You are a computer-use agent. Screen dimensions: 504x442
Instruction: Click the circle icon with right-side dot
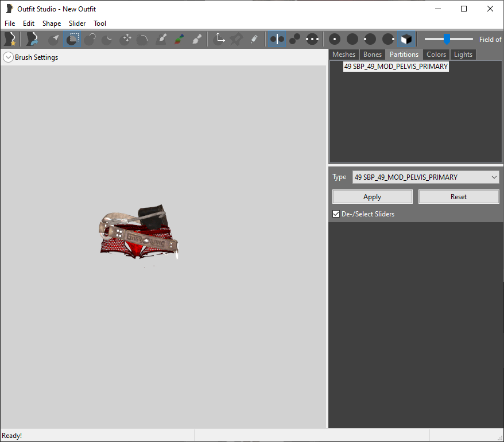pos(388,39)
